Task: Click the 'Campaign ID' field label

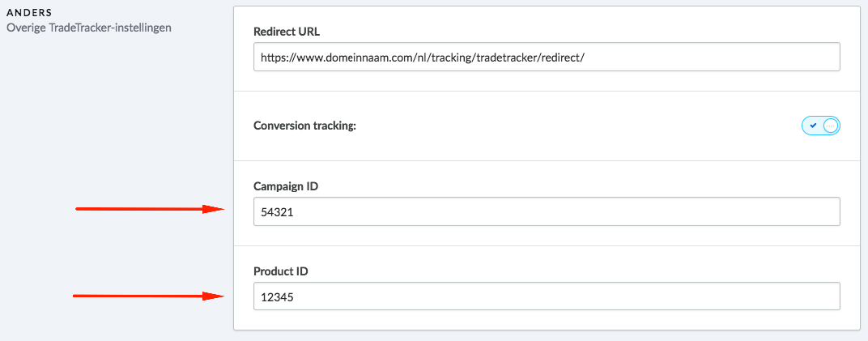Action: point(286,186)
